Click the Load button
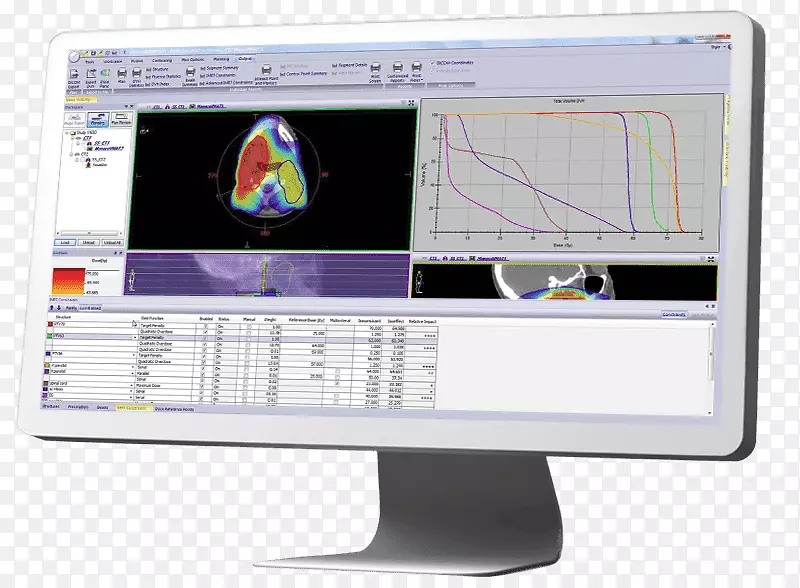The image size is (800, 588). pos(65,242)
